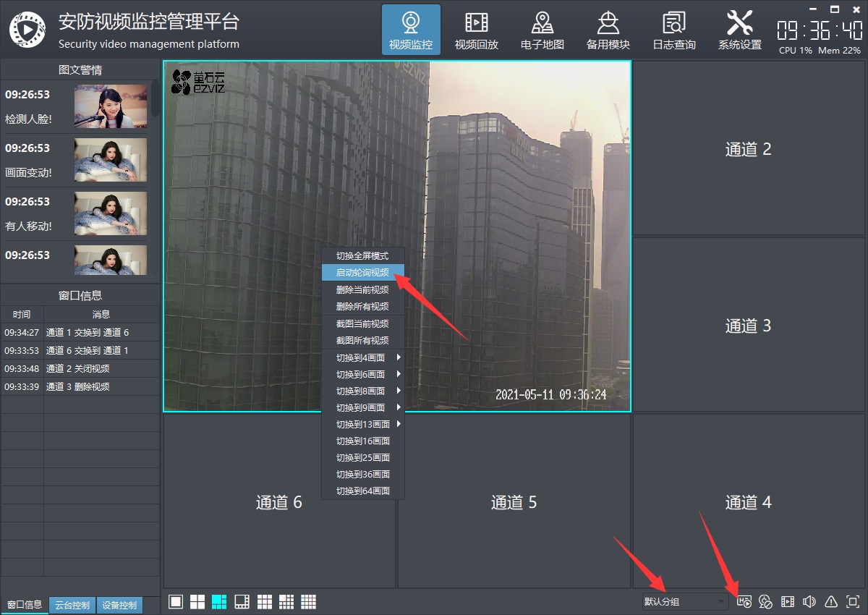
Task: Select the 6-screen layout icon
Action: coord(219,601)
